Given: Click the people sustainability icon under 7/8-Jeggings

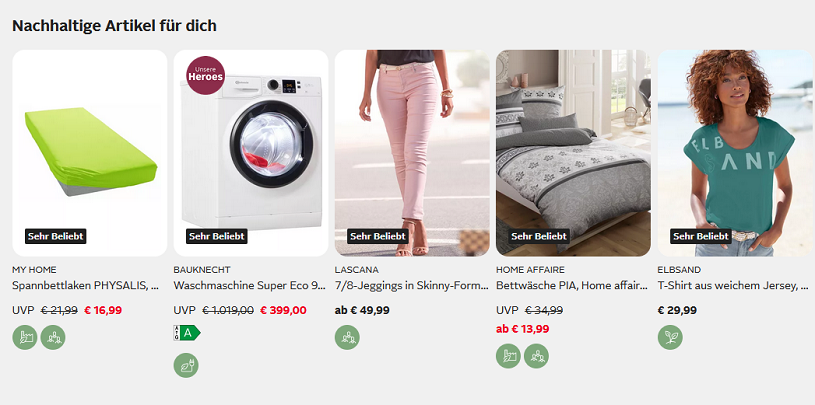Looking at the screenshot, I should pyautogui.click(x=347, y=337).
